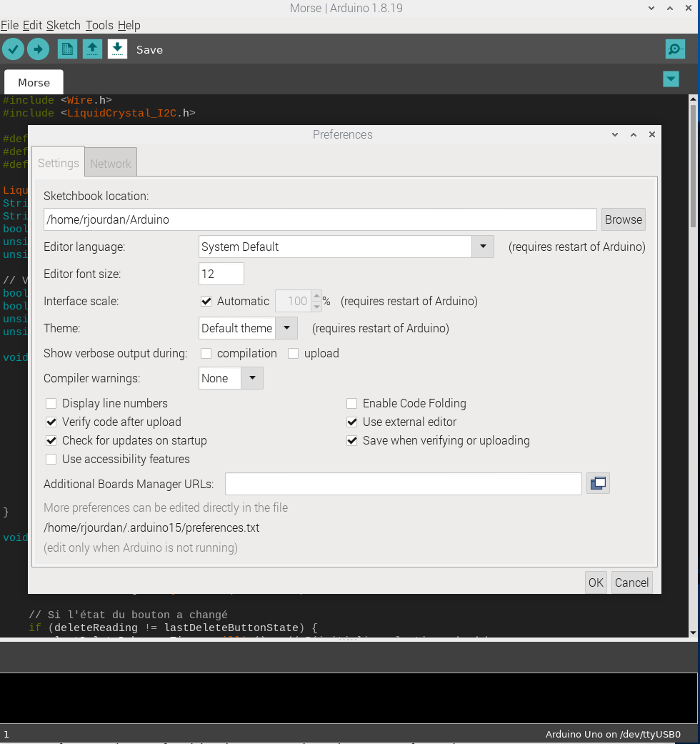Image resolution: width=700 pixels, height=744 pixels.
Task: Increase interface scale percentage stepper
Action: 316,296
